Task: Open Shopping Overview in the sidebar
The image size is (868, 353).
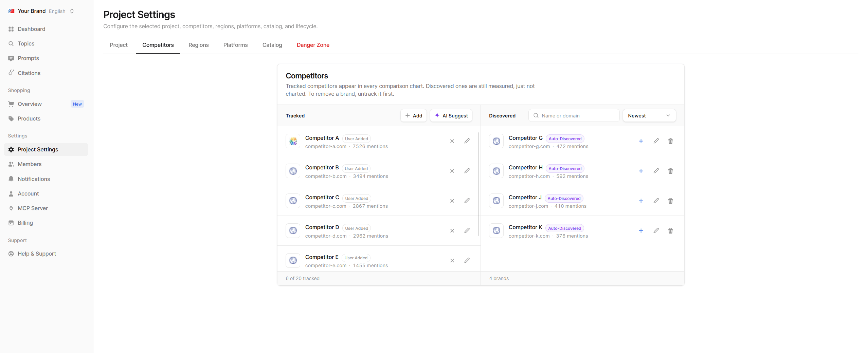Action: pos(46,104)
